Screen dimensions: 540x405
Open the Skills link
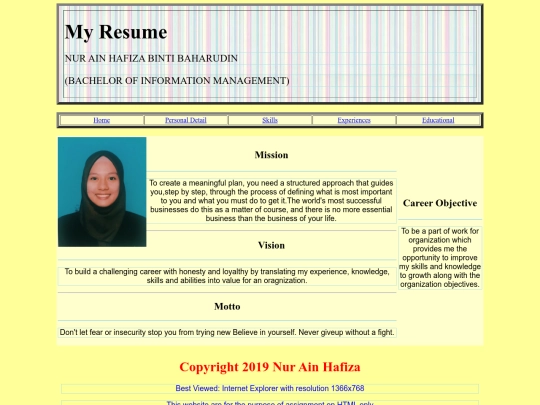(x=270, y=120)
